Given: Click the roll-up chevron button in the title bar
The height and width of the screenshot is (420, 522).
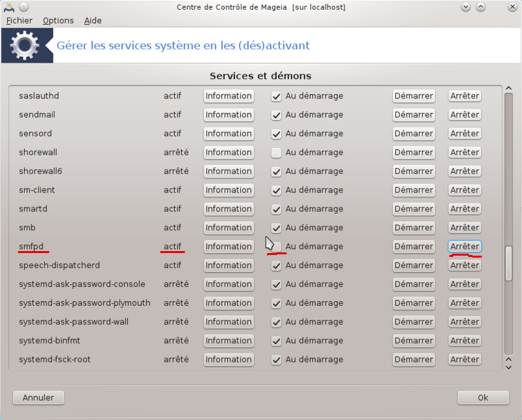Looking at the screenshot, I should (x=481, y=7).
